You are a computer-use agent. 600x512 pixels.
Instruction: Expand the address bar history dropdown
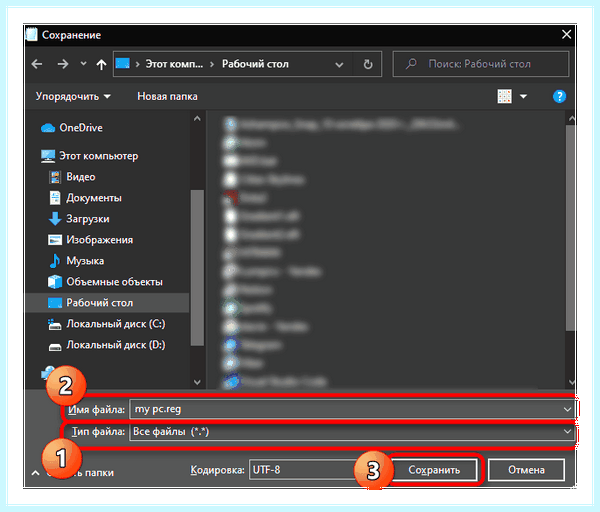coord(339,65)
